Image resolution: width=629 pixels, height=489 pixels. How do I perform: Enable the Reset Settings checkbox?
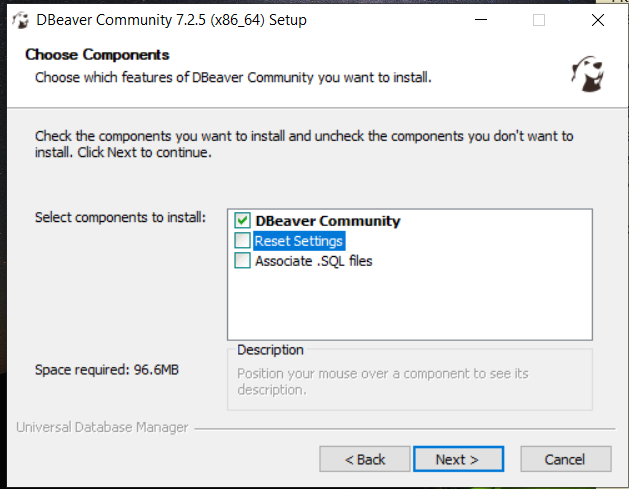(x=242, y=240)
